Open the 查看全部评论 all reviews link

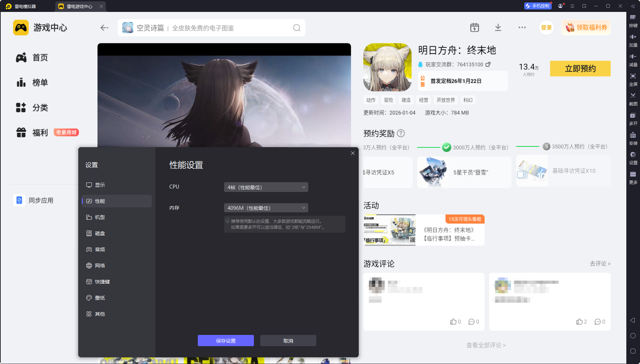tap(486, 345)
